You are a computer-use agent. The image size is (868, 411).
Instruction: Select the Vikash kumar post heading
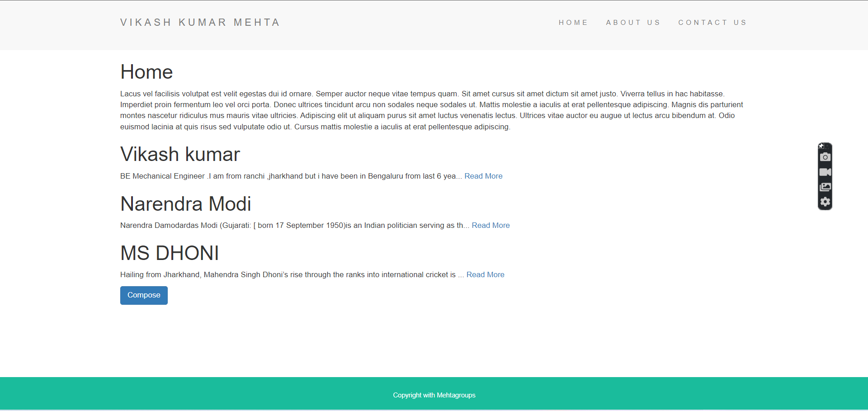tap(179, 154)
